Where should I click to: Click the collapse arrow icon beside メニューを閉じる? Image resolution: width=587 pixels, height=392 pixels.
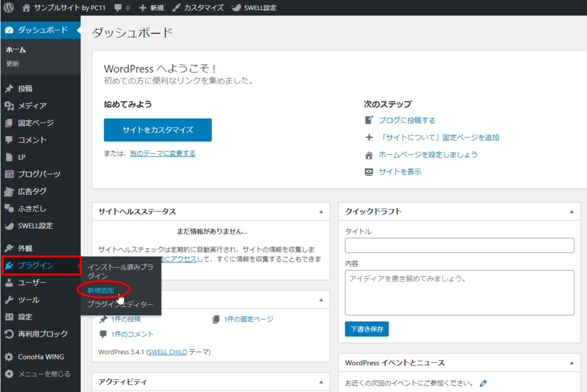[9, 374]
